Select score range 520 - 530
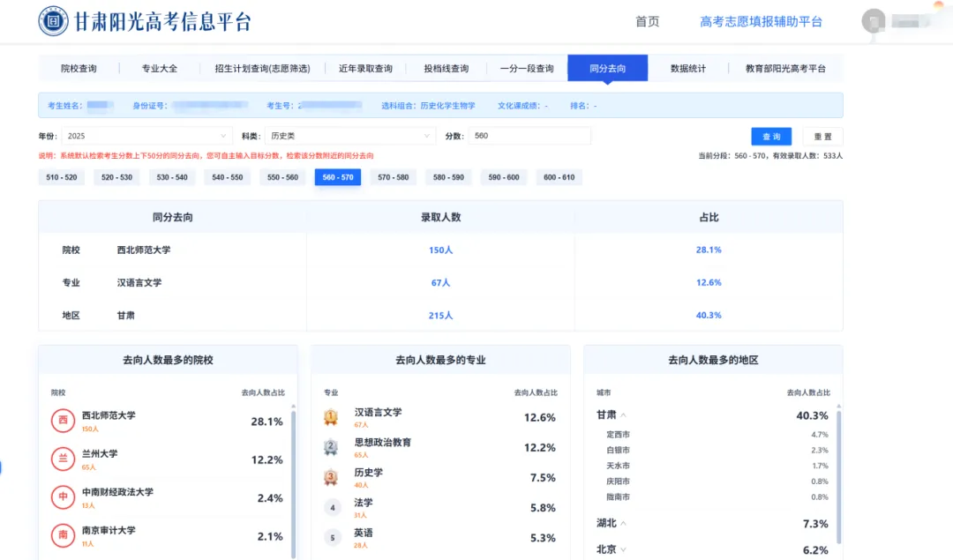 coord(116,177)
